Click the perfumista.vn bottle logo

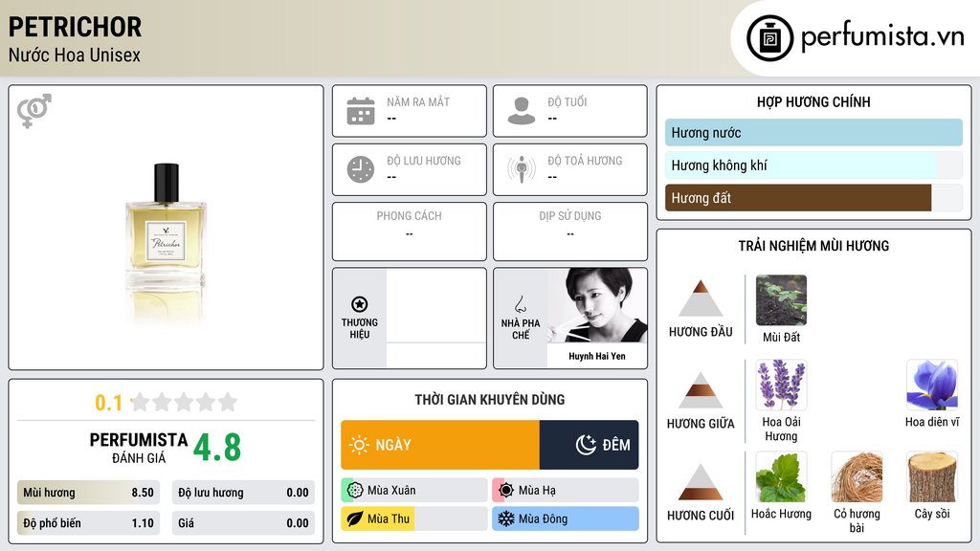[x=769, y=38]
